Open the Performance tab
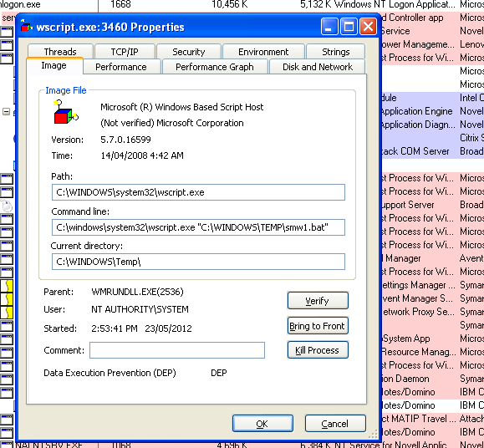484x448 pixels. [121, 67]
